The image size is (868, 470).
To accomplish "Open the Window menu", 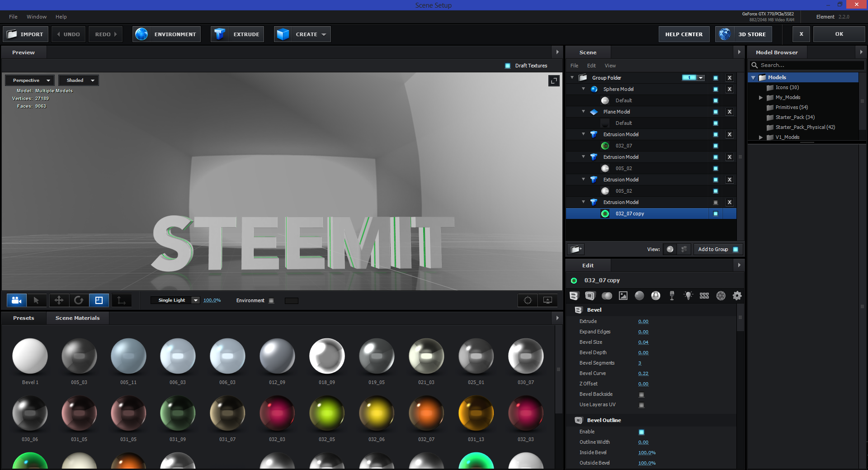I will (x=37, y=17).
